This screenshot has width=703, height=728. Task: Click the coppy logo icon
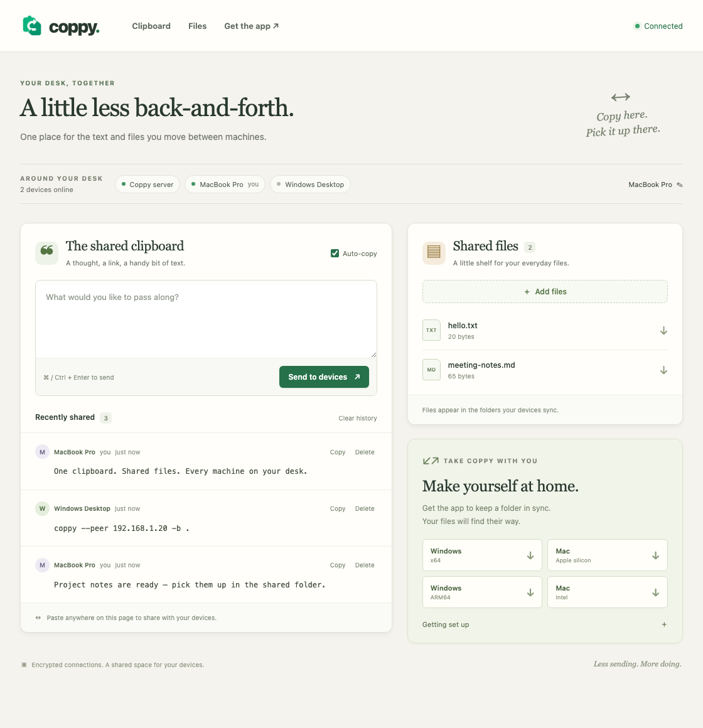[x=32, y=26]
